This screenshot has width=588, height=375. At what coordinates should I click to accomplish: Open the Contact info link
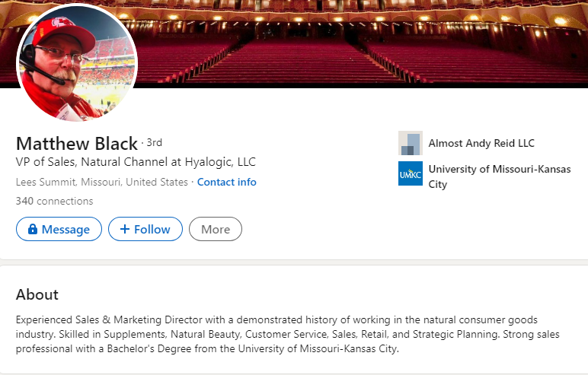tap(227, 182)
